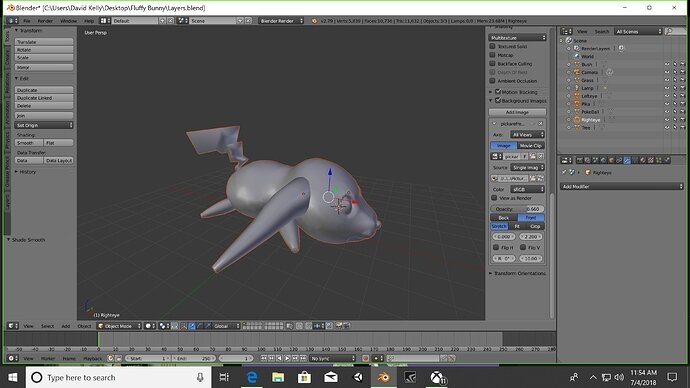Screen dimensions: 690x388
Task: Enable the Matcap checkbox
Action: 492,55
